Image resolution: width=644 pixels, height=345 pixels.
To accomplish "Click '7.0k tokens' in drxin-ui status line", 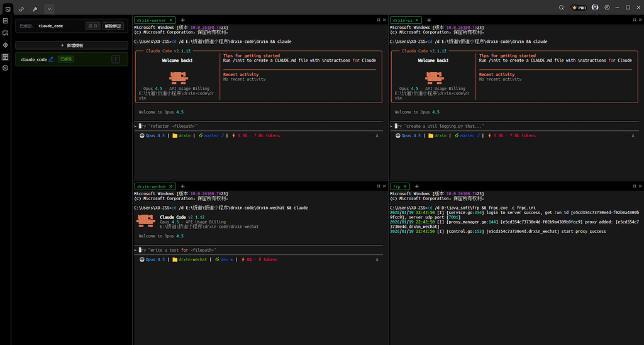I will pos(523,136).
